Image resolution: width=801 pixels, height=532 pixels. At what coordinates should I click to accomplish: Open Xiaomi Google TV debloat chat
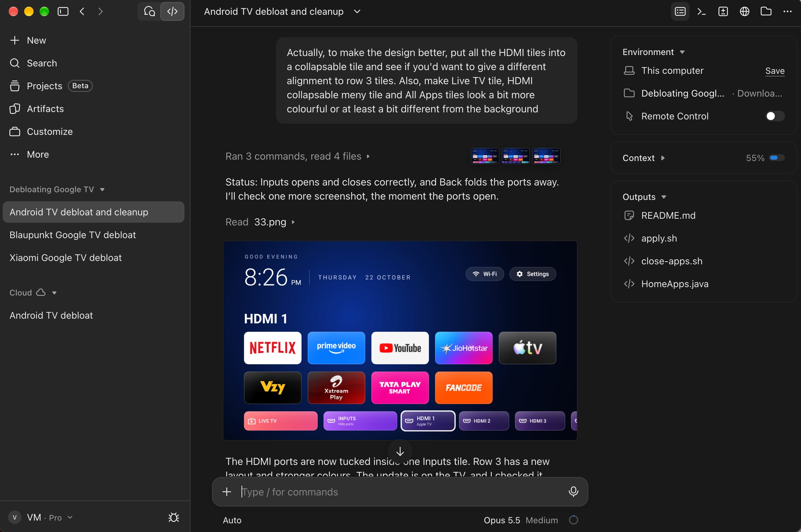pyautogui.click(x=93, y=258)
